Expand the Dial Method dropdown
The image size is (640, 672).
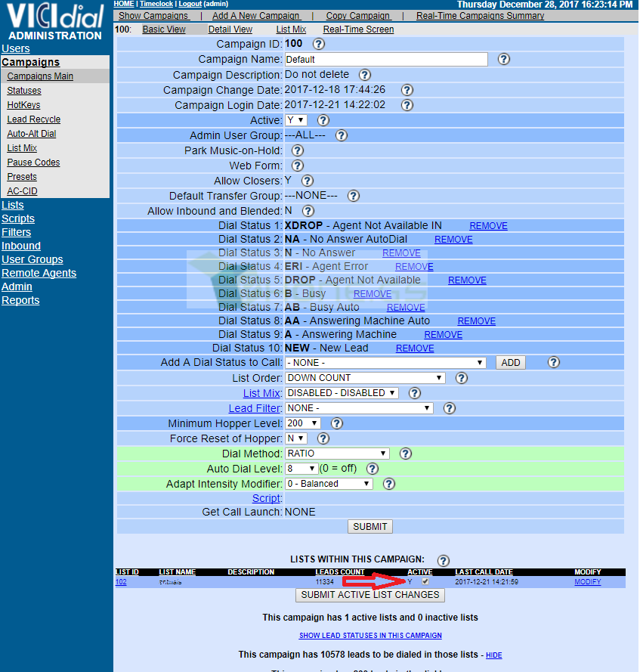click(337, 454)
